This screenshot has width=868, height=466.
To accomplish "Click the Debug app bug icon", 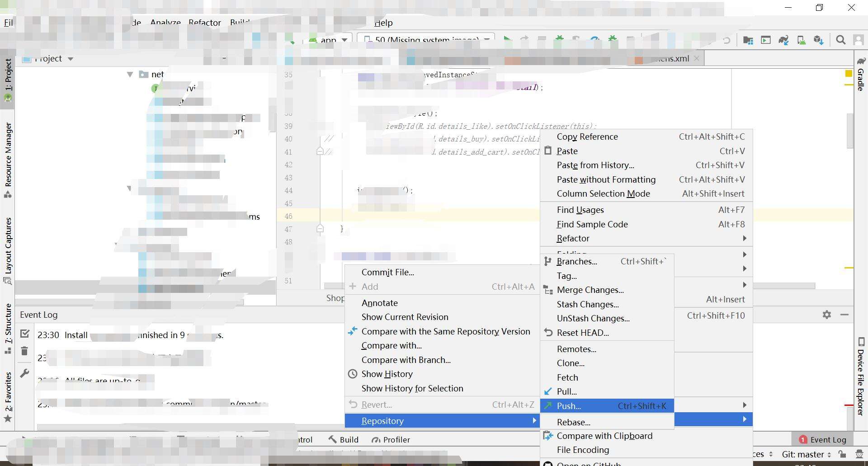I will (x=560, y=40).
